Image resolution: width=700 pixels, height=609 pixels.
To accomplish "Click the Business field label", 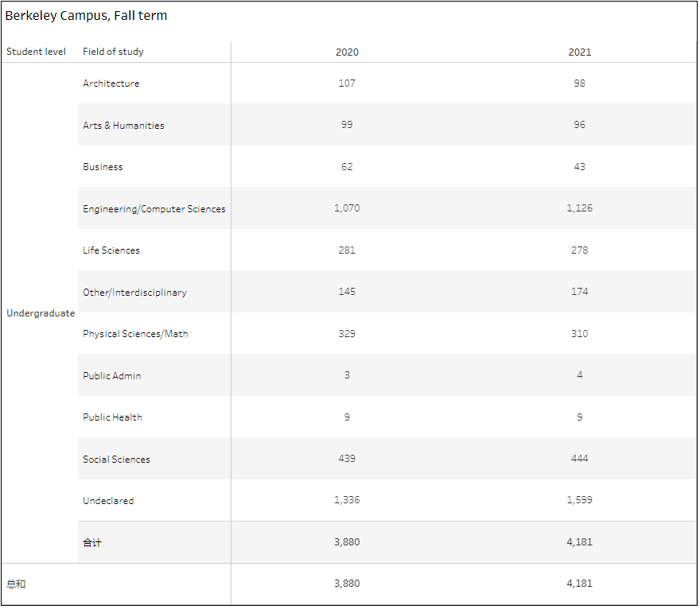I will [103, 167].
